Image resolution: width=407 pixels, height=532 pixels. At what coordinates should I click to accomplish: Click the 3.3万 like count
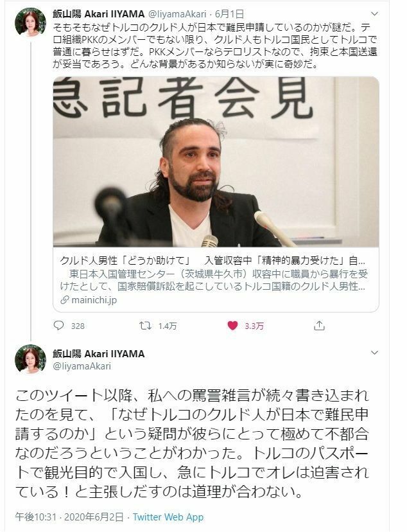click(254, 326)
